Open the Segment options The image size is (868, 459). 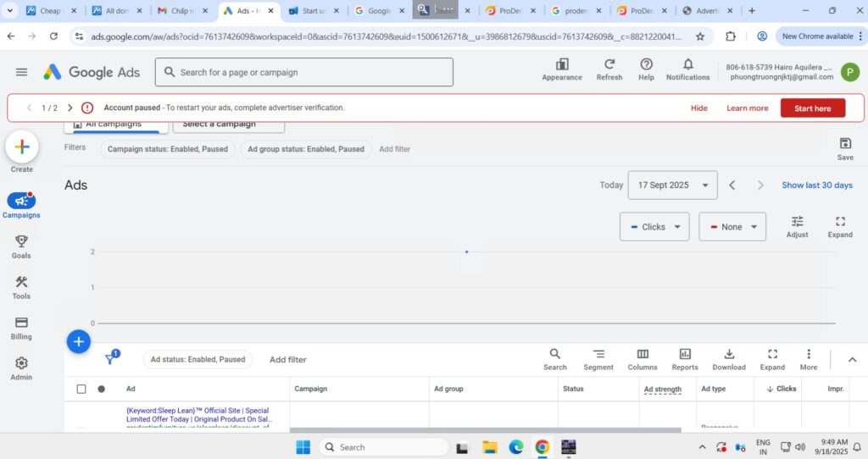(x=598, y=359)
